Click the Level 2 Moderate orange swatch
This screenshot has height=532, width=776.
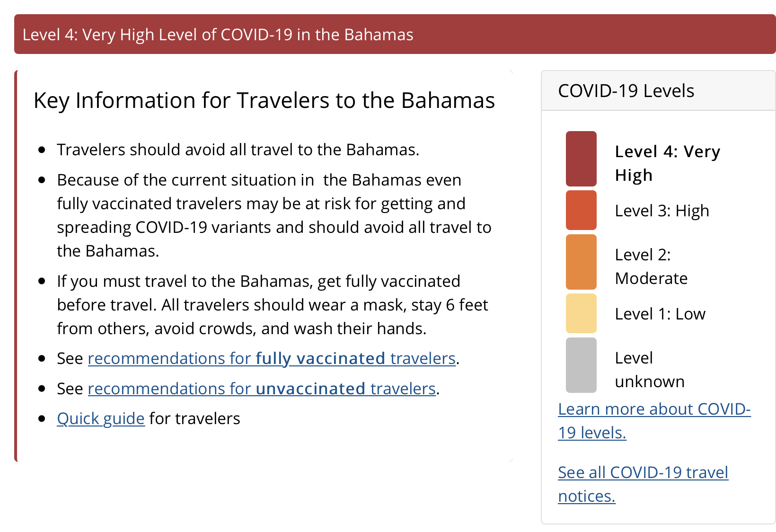click(x=581, y=262)
